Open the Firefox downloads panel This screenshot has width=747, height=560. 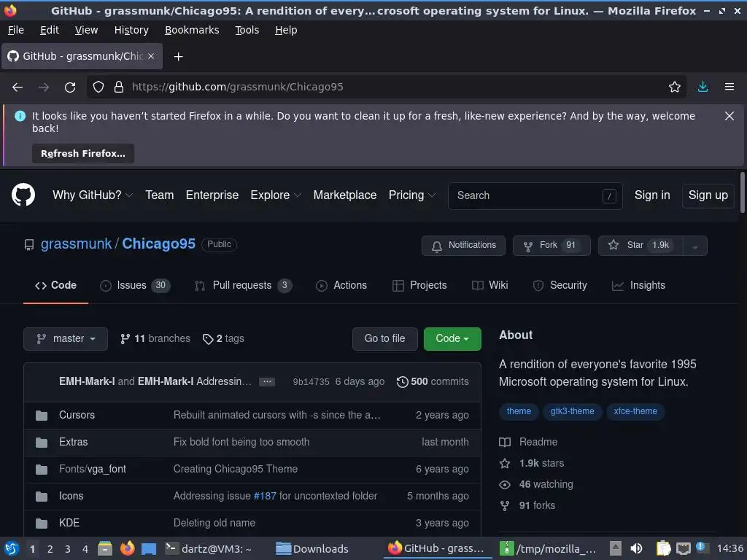[703, 87]
